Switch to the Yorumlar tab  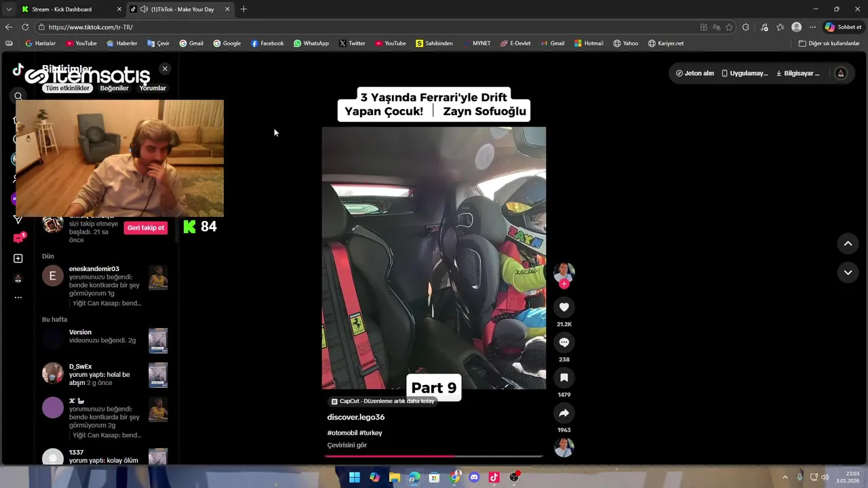[x=153, y=88]
